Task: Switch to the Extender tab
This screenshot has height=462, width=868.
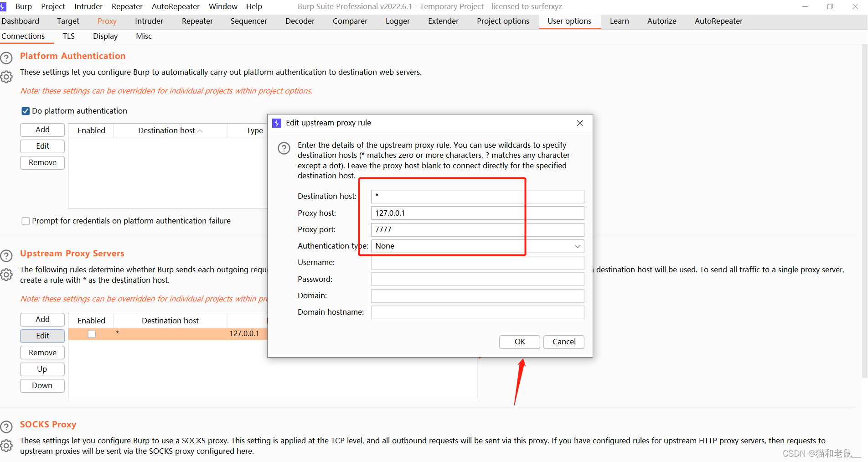Action: tap(443, 21)
